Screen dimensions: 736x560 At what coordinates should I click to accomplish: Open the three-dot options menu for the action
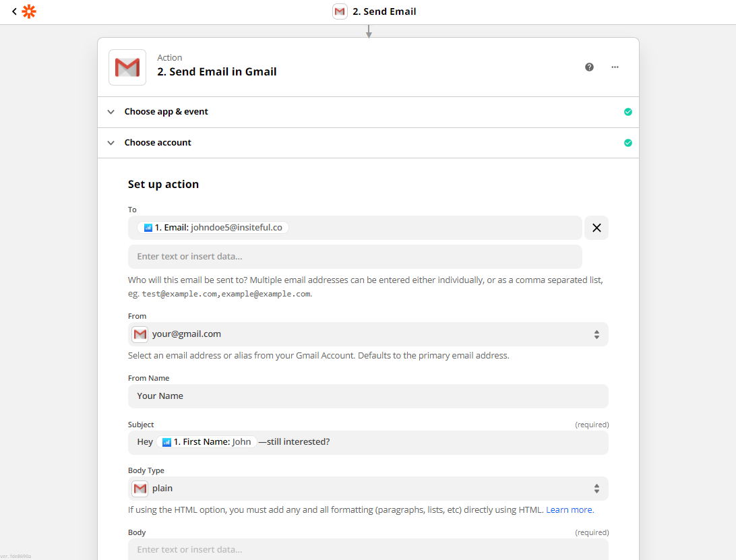coord(615,67)
